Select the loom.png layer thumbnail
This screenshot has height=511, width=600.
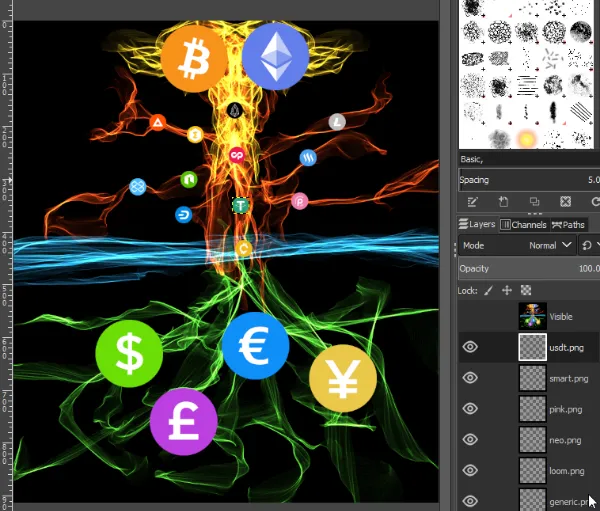tap(533, 470)
